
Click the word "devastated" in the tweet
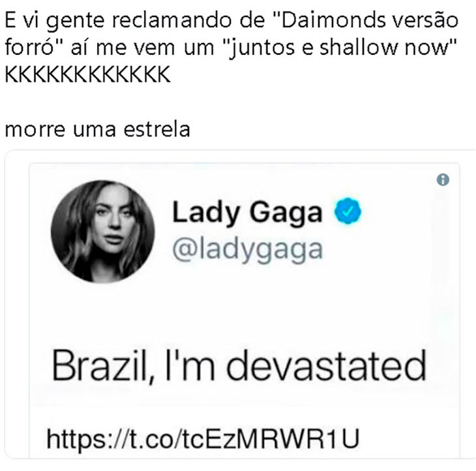(326, 365)
